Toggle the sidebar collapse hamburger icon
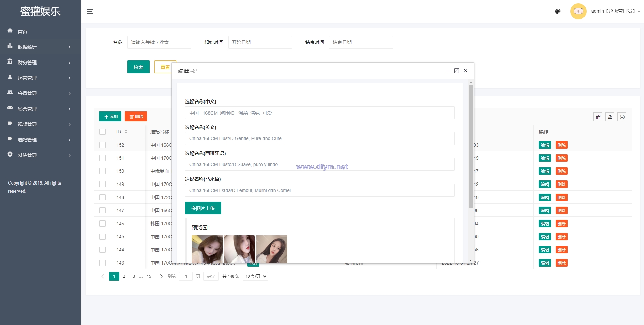Viewport: 644px width, 325px height. point(90,11)
